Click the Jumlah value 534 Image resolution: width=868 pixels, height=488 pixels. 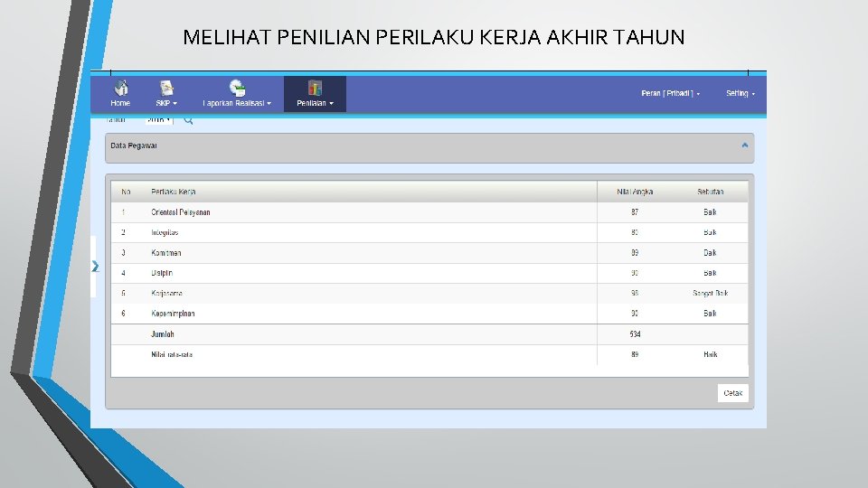[x=635, y=334]
